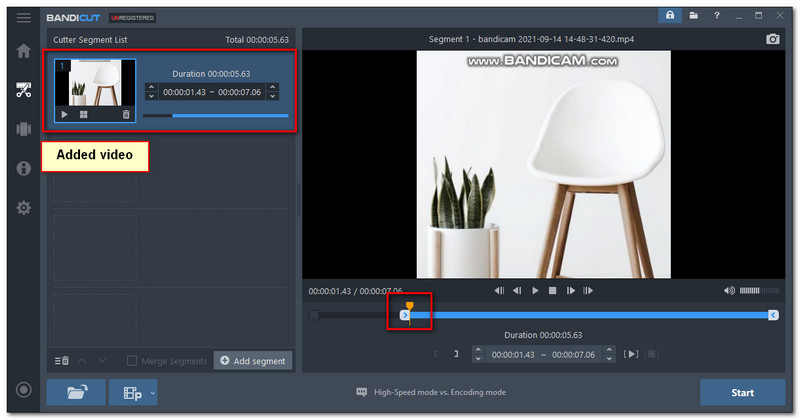The image size is (800, 420).
Task: Expand the project file dropdown arrow
Action: [x=153, y=393]
